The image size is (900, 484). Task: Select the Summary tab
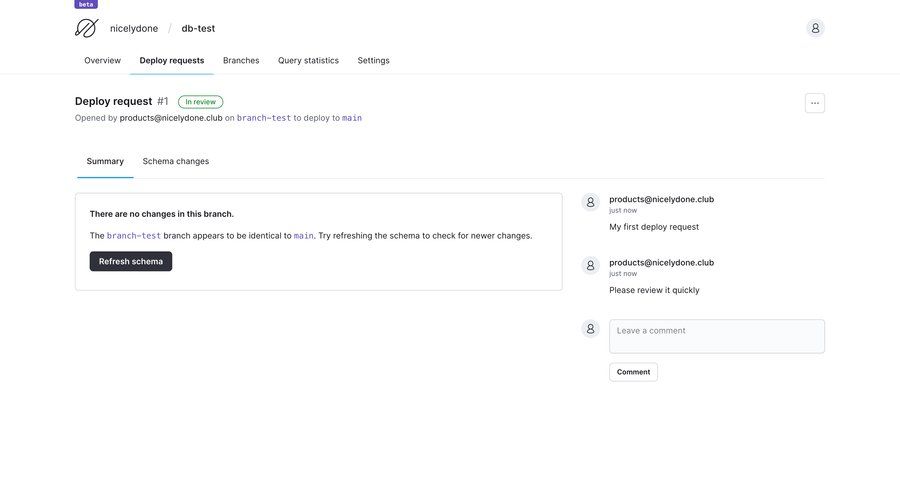(x=105, y=161)
